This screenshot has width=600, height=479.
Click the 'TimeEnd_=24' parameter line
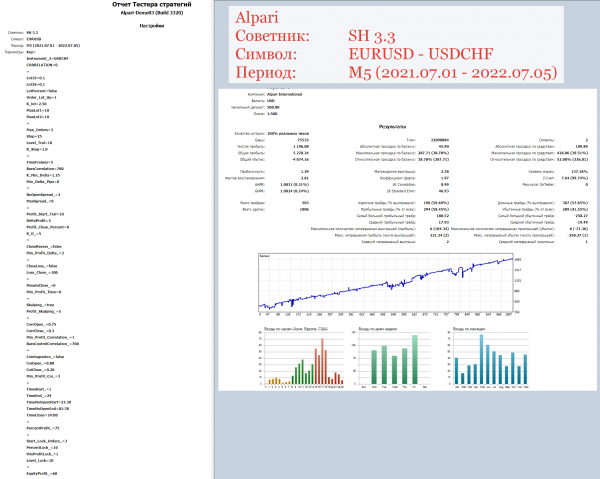pos(39,396)
